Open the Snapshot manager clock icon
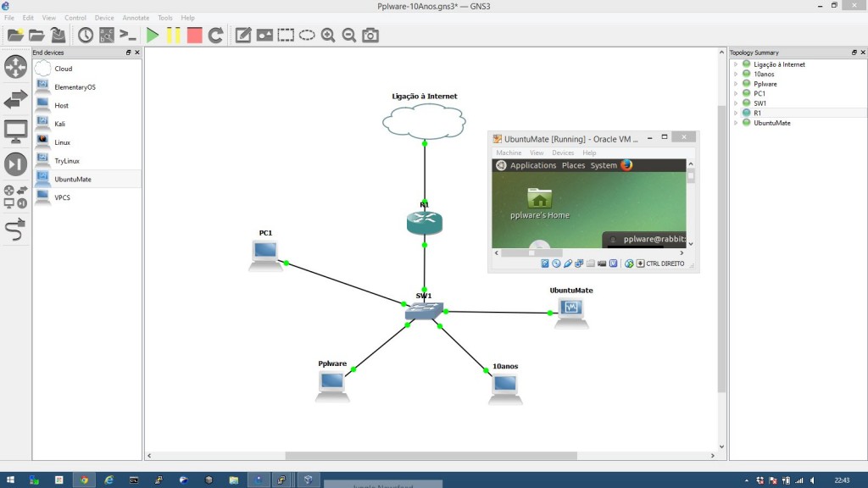The height and width of the screenshot is (488, 868). 86,36
